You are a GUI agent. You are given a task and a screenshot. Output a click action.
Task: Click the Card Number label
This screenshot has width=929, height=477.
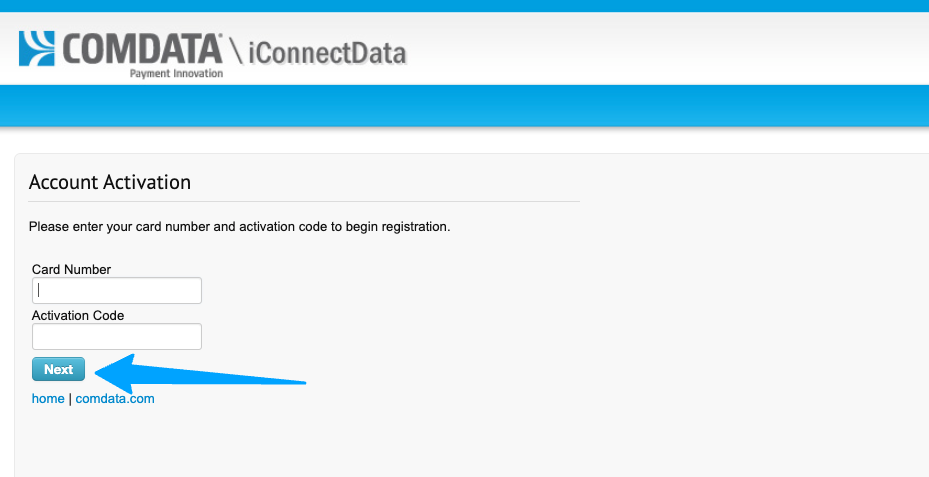click(71, 269)
